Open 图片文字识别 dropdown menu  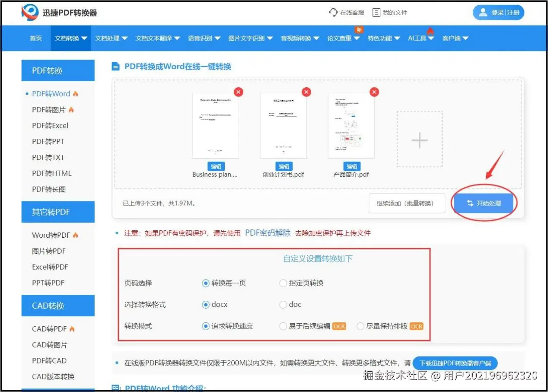251,38
